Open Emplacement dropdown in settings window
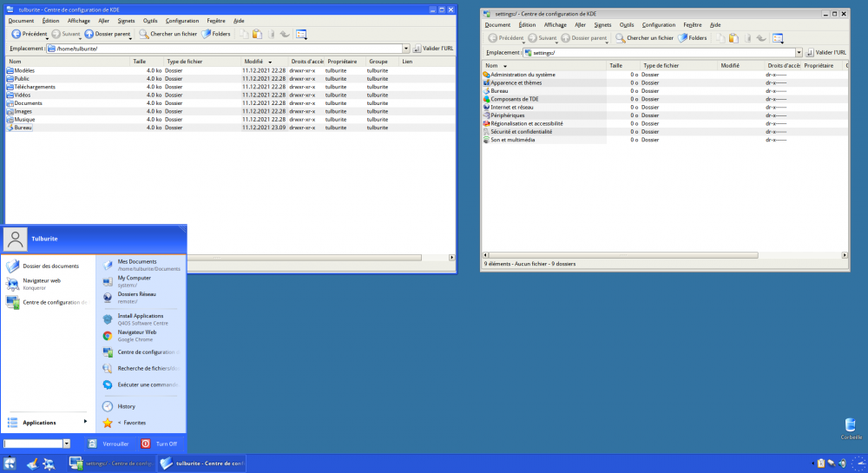The height and width of the screenshot is (473, 868). [799, 53]
